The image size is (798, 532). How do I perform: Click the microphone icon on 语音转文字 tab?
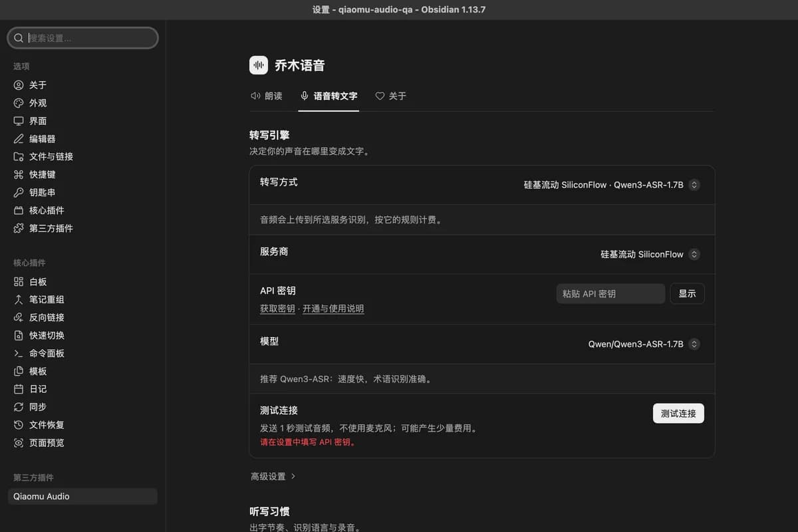coord(305,96)
